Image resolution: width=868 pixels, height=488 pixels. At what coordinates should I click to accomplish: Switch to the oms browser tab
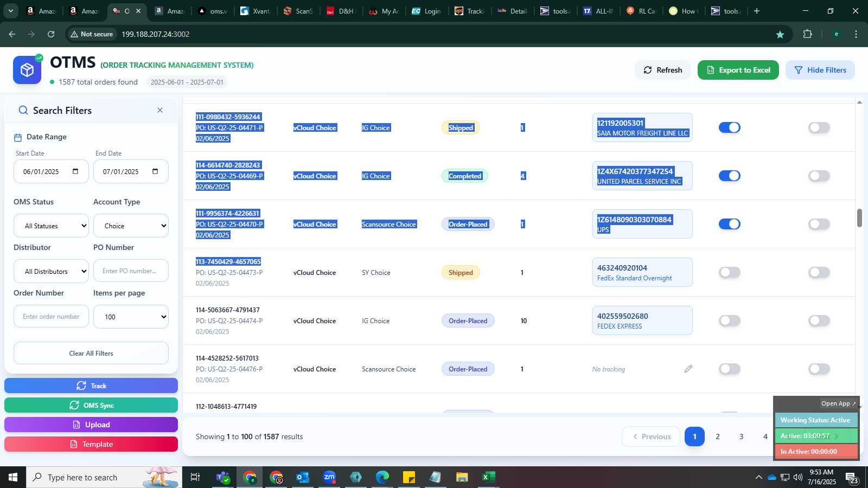point(213,11)
